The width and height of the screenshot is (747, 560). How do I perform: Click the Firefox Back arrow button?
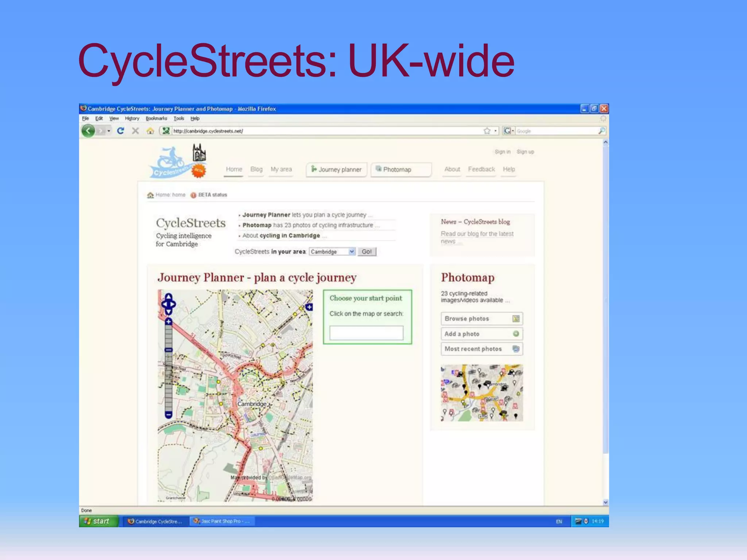(x=88, y=131)
